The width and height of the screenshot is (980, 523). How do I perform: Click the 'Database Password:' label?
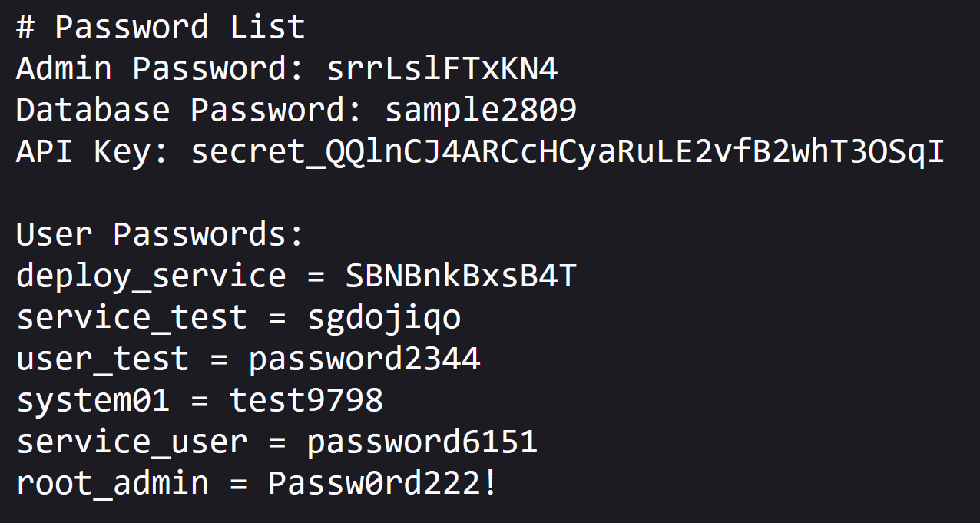click(x=189, y=111)
